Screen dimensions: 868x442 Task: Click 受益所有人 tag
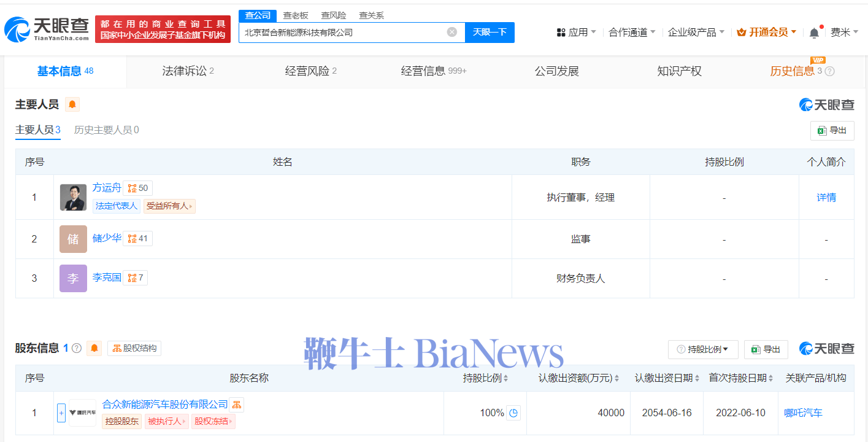pos(169,206)
